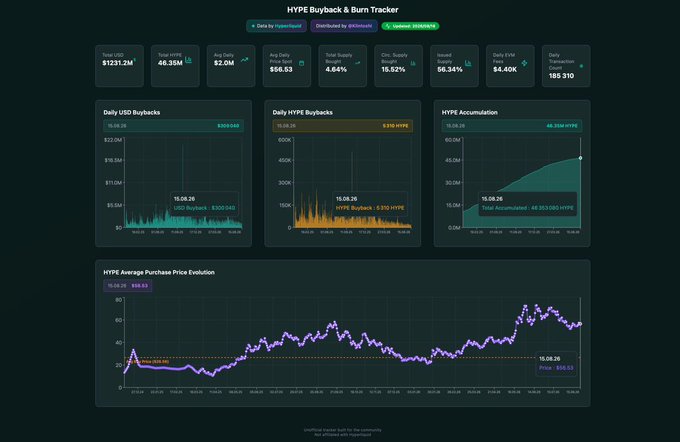Viewport: 680px width, 442px height.
Task: Open the Distributed by @Klintoshi link
Action: [x=344, y=26]
